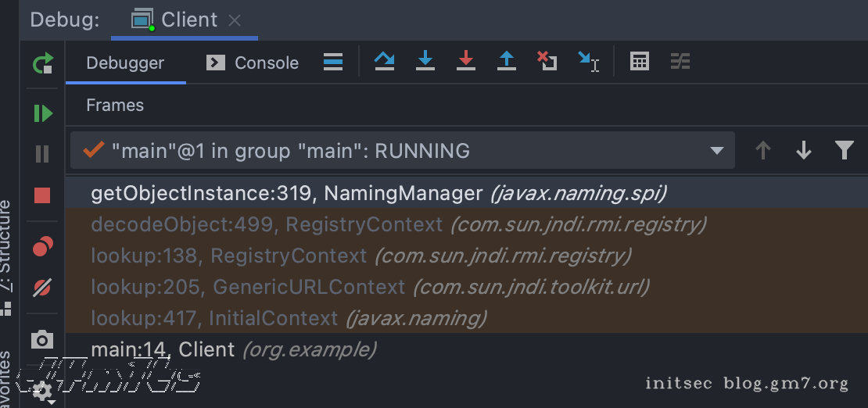The height and width of the screenshot is (408, 868).
Task: Open Evaluate Expression calculator
Action: tap(640, 62)
